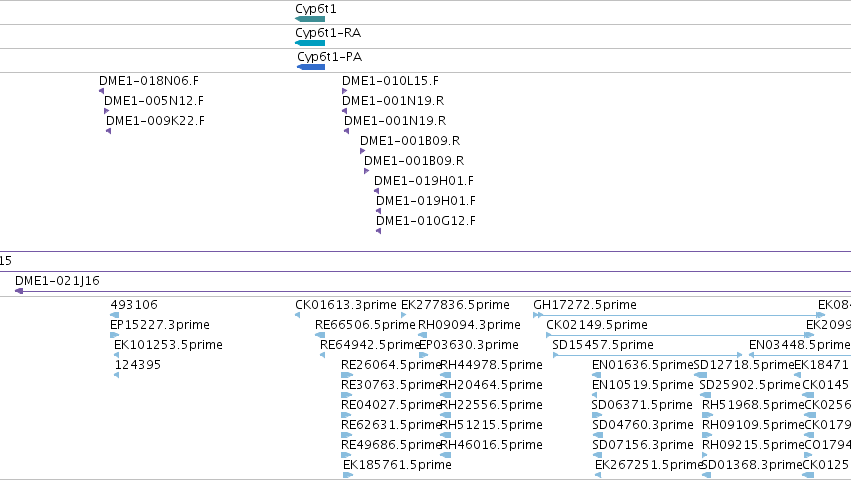Select the SD15457.5prime span feature

[647, 355]
